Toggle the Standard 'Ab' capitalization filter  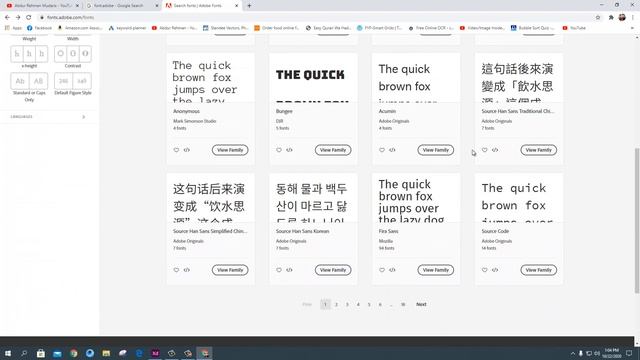coord(20,81)
